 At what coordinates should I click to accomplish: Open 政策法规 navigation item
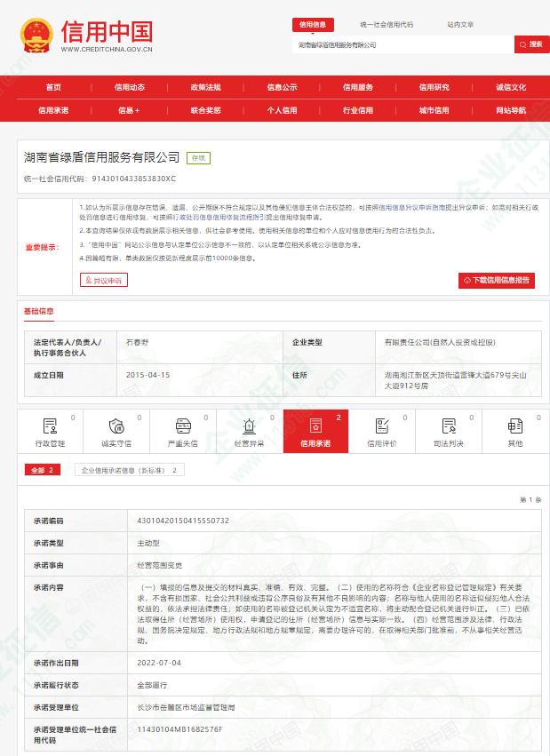click(x=206, y=87)
